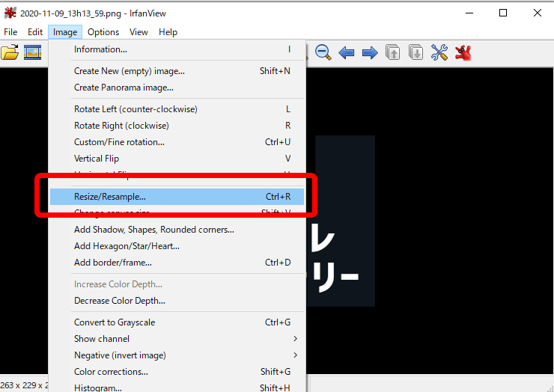Select Rotate Right (clockwise)
The height and width of the screenshot is (392, 554).
click(x=177, y=126)
